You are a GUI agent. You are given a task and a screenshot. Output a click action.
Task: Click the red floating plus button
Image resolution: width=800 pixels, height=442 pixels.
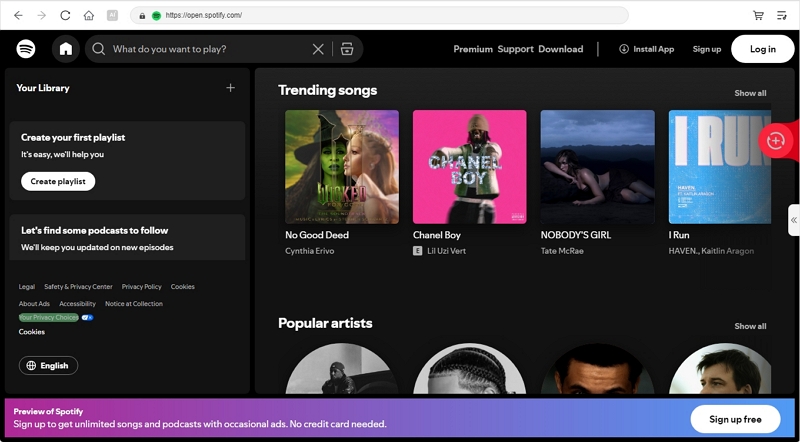(x=776, y=140)
